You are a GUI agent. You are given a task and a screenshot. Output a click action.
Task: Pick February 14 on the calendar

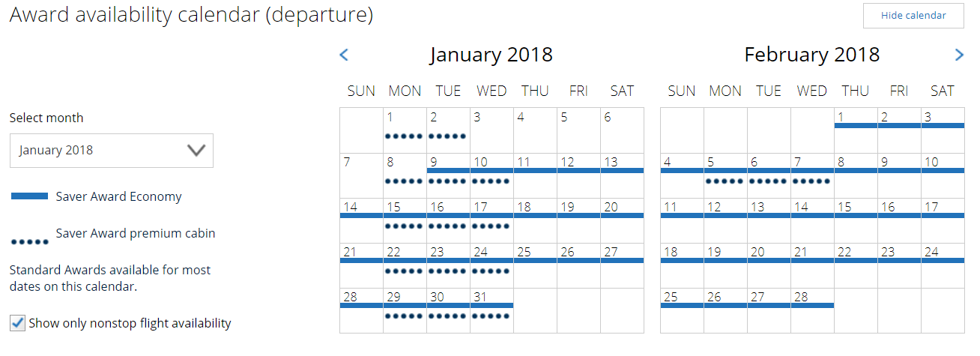[x=812, y=220]
